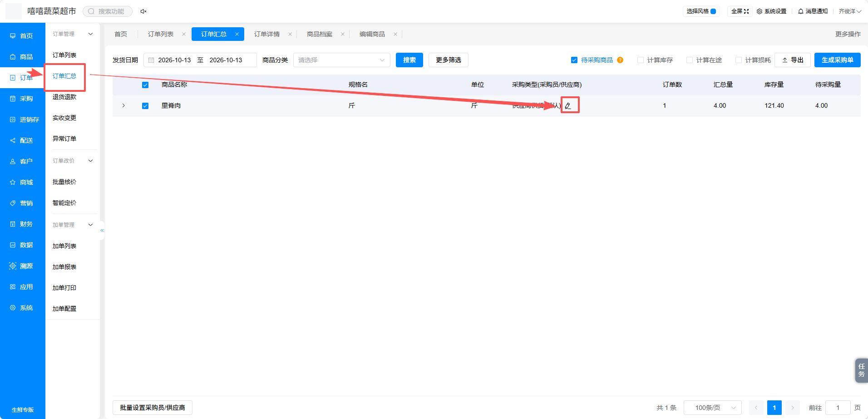Open the 商城 mall sidebar section
The width and height of the screenshot is (868, 419).
click(x=22, y=182)
